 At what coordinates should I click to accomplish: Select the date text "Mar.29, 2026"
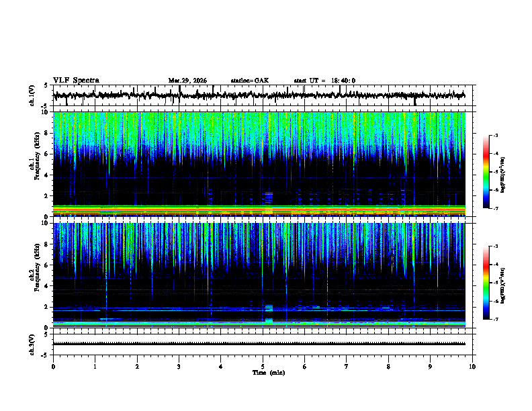(187, 81)
